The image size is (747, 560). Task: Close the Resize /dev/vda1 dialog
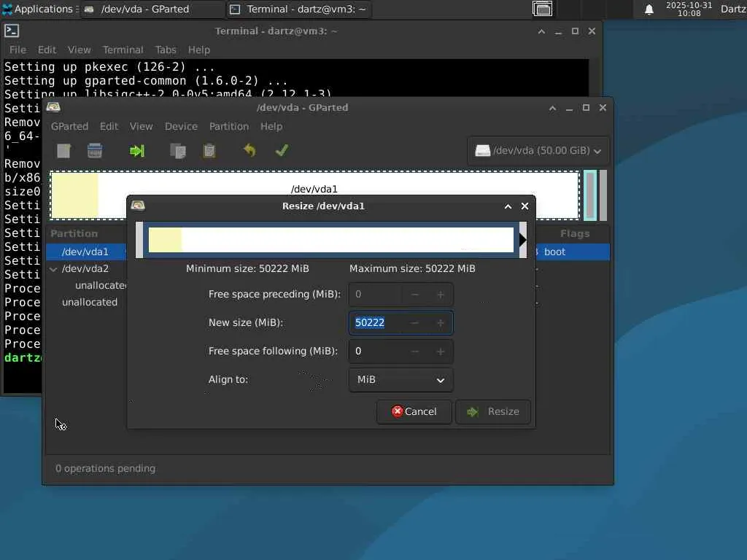(525, 206)
